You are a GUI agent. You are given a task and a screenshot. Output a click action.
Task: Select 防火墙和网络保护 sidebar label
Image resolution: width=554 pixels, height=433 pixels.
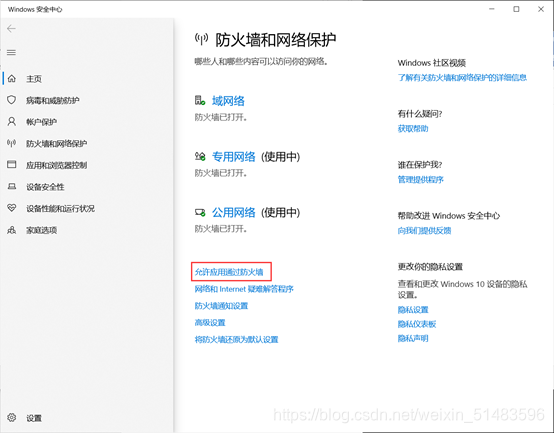pos(57,144)
